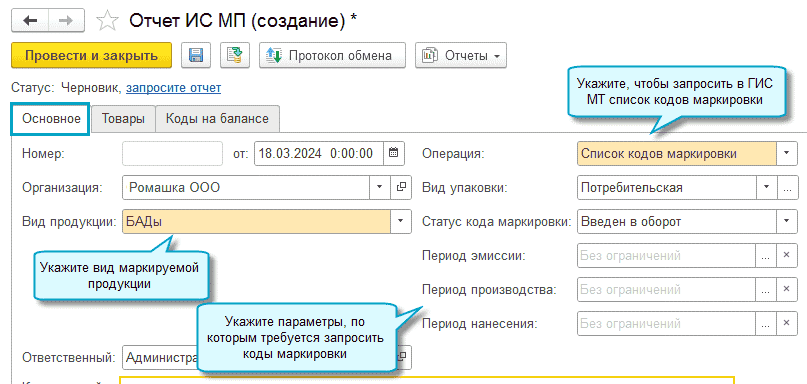Click the Вид продукции: label
This screenshot has height=384, width=807.
click(69, 221)
